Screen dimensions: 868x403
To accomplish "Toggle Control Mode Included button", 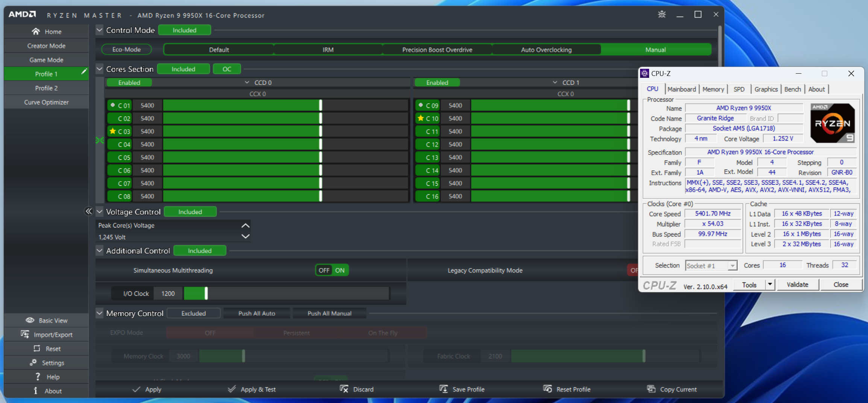I will [x=184, y=30].
